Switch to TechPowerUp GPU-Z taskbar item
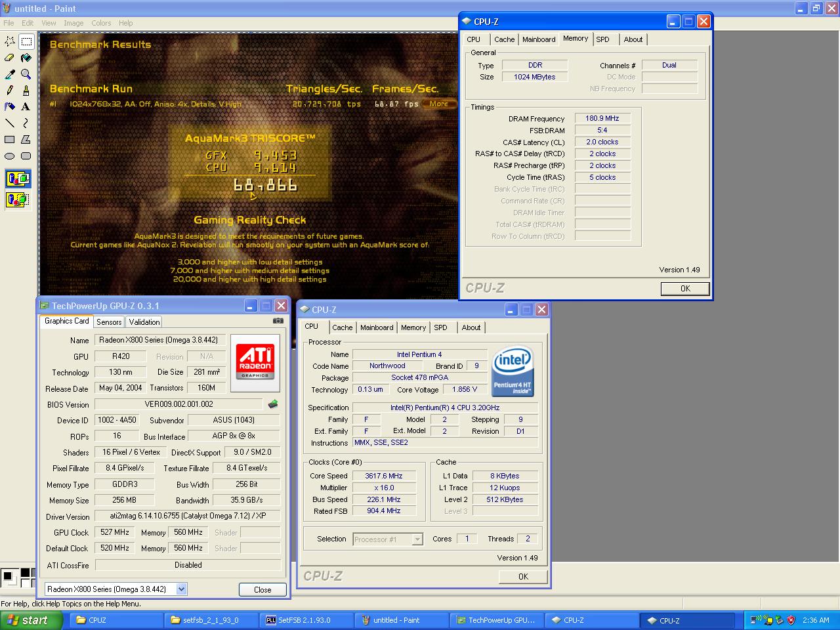The height and width of the screenshot is (630, 840). click(497, 620)
